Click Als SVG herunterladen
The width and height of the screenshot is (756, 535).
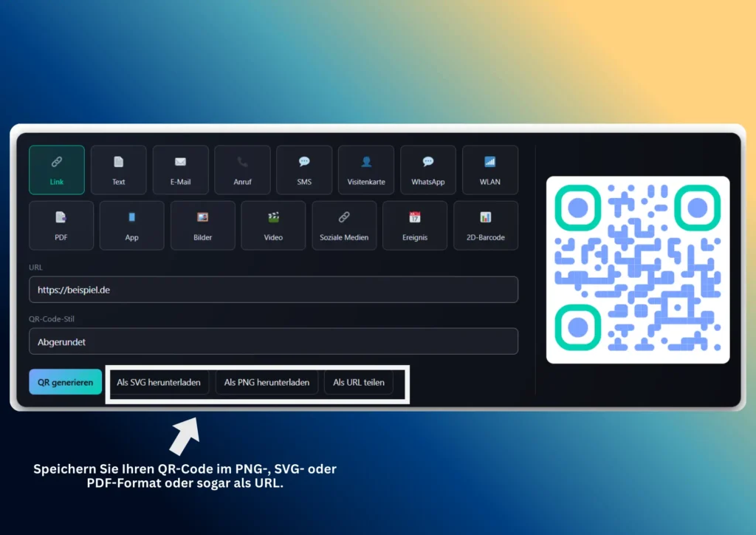159,383
